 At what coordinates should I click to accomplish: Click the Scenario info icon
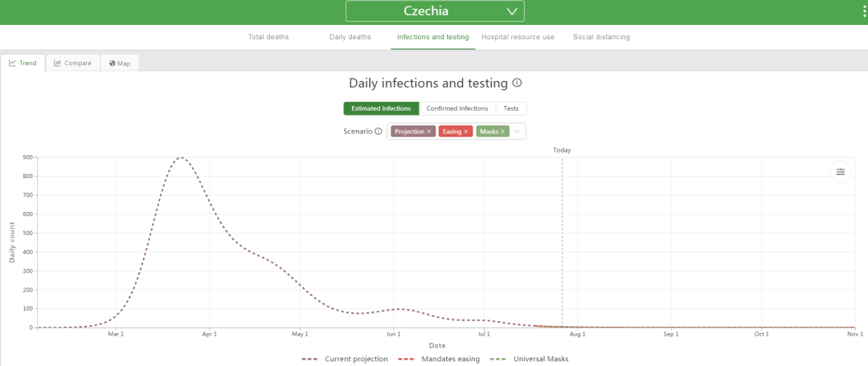[378, 132]
